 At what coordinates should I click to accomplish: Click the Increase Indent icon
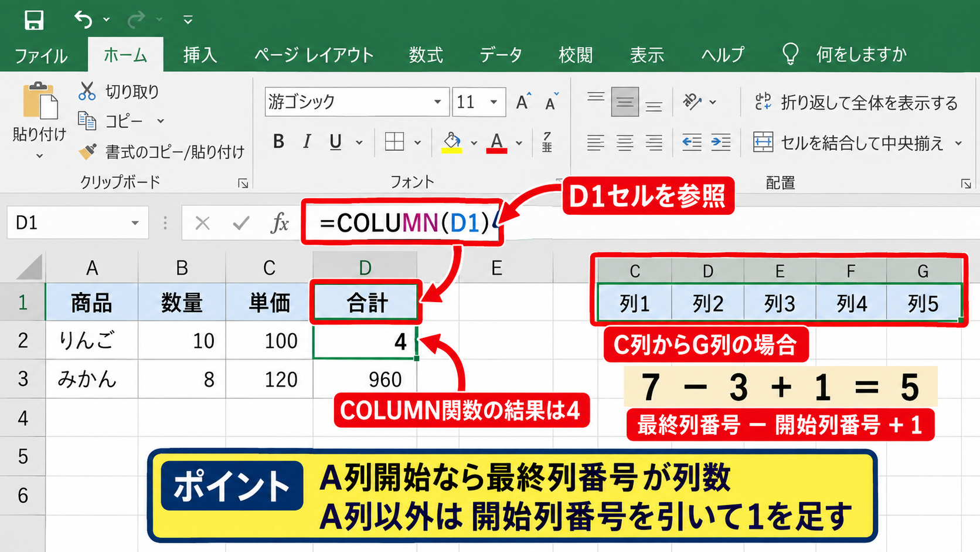[x=721, y=142]
